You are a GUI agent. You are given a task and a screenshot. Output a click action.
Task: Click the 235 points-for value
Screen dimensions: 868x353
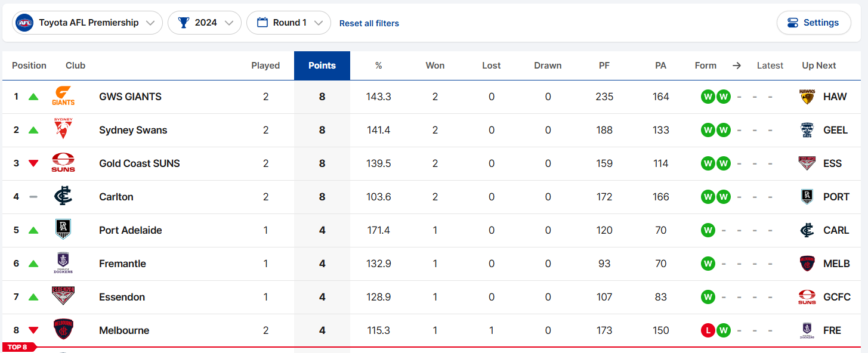pyautogui.click(x=604, y=97)
